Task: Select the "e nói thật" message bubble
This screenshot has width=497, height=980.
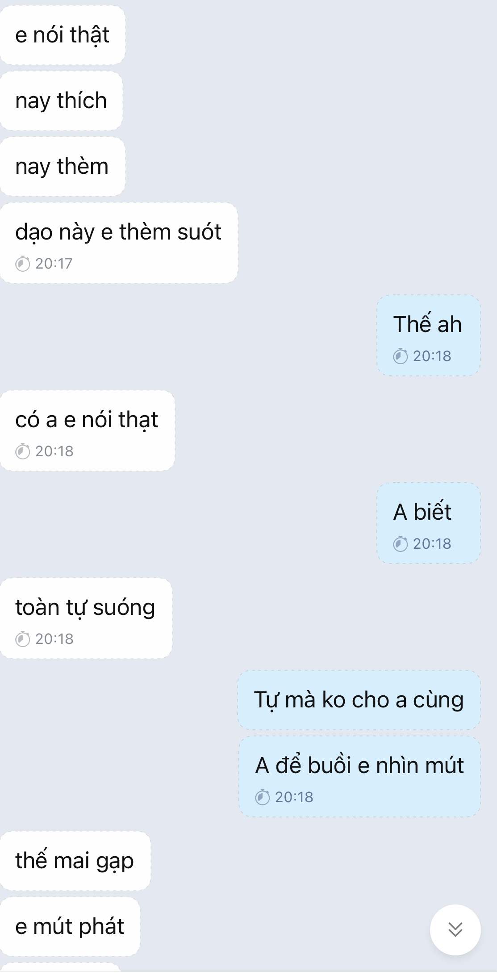Action: (x=63, y=35)
